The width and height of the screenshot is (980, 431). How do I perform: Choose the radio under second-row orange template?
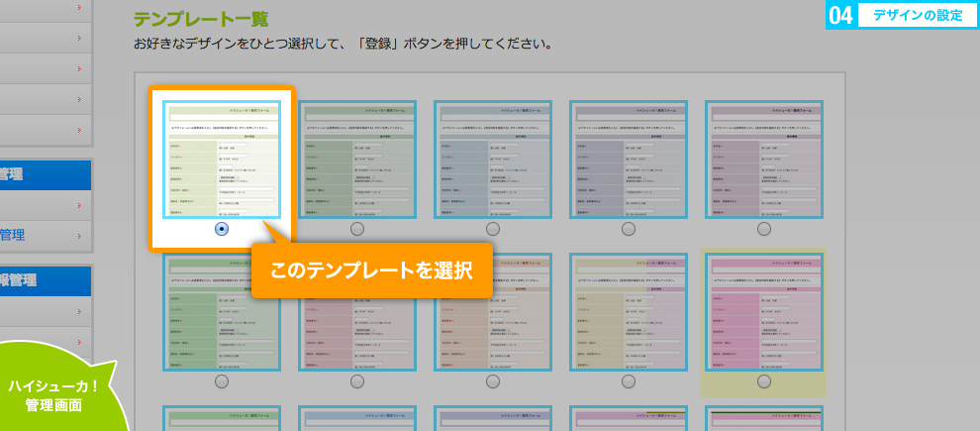(x=493, y=381)
